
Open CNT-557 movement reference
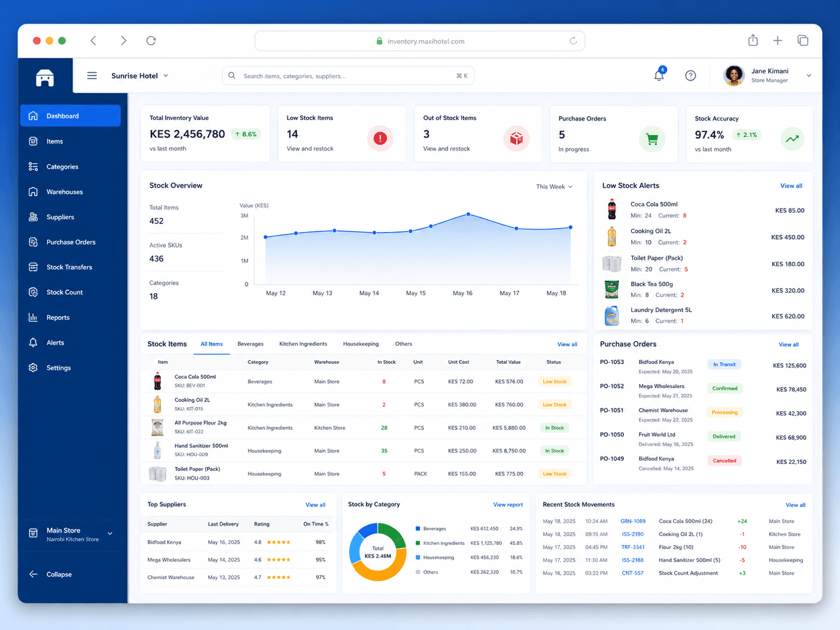[x=632, y=573]
